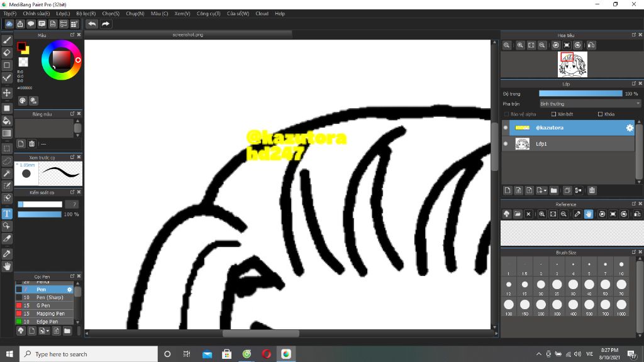Select the Edge Pen brush
644x362 pixels.
[x=45, y=322]
